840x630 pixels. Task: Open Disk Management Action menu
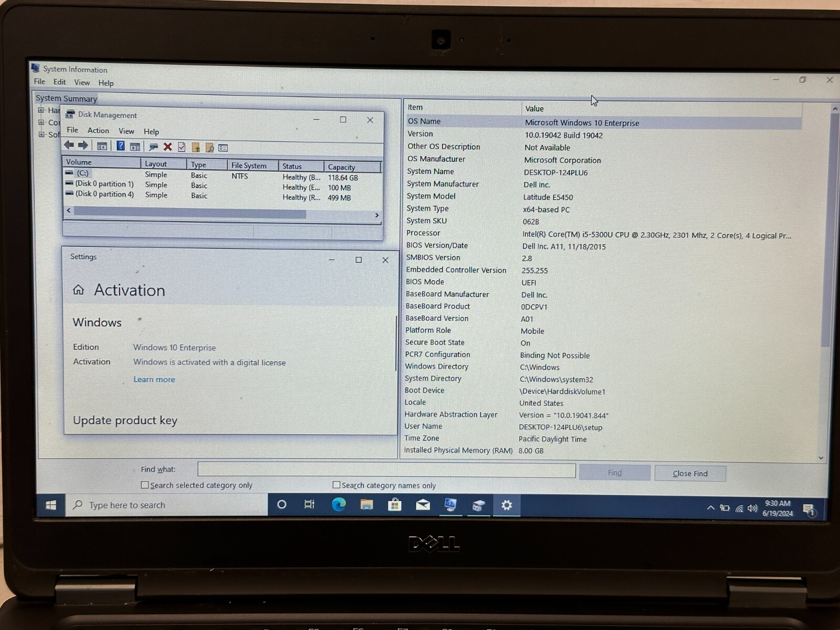click(x=98, y=130)
